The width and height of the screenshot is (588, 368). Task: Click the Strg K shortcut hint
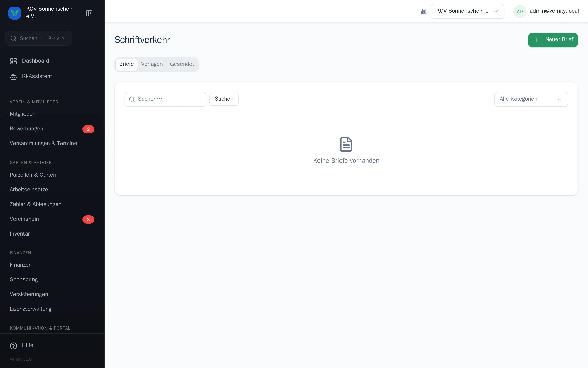coord(56,38)
